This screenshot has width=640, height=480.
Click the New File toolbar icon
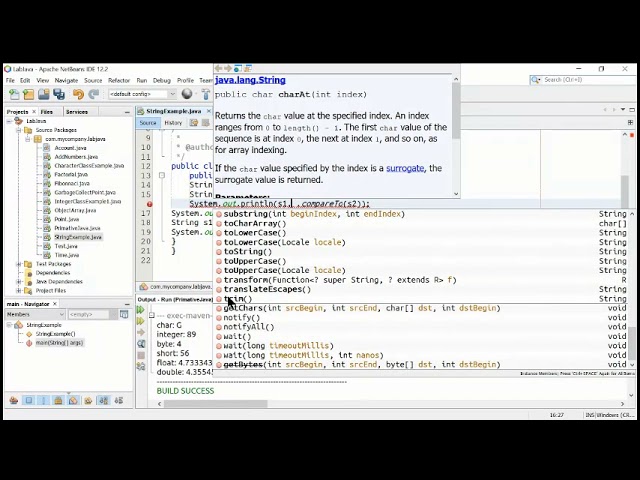tap(14, 94)
